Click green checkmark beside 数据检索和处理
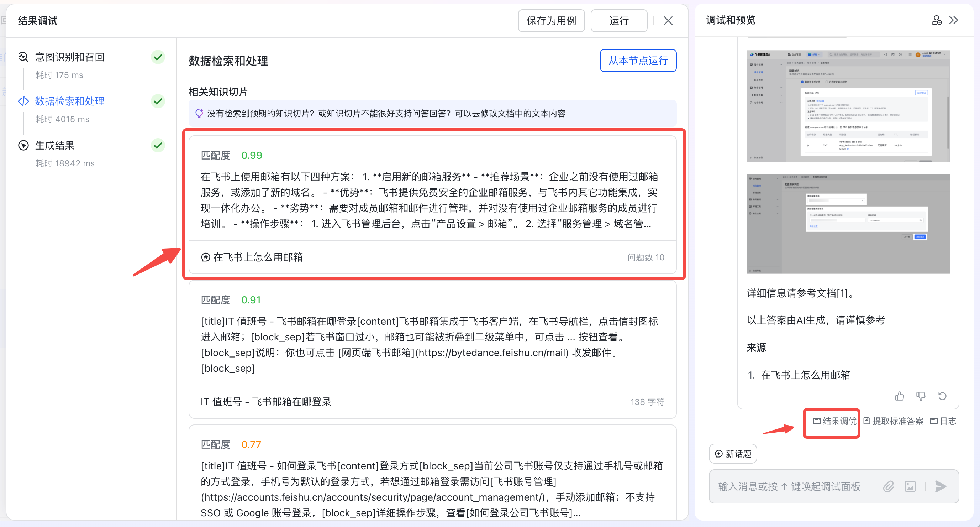This screenshot has width=980, height=527. click(x=158, y=101)
